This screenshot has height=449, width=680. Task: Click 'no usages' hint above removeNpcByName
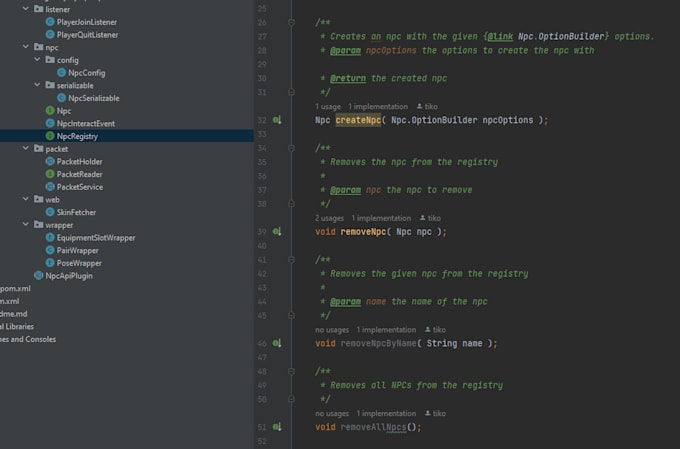tap(332, 330)
